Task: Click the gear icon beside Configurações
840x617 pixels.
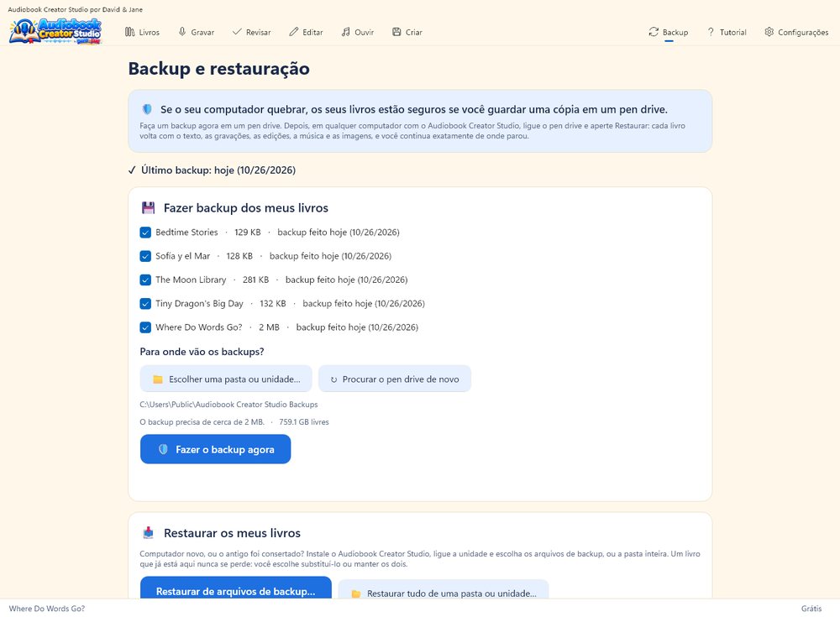Action: click(x=769, y=32)
